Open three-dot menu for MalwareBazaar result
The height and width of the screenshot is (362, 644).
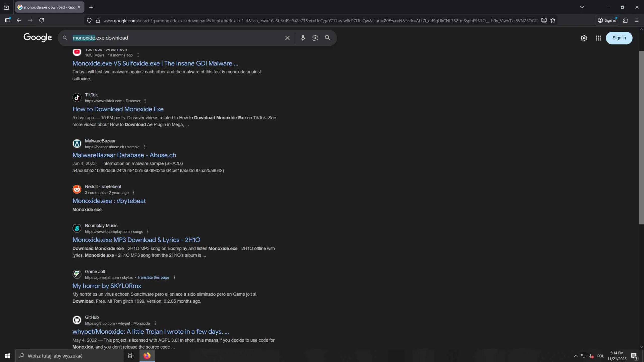coord(145,147)
